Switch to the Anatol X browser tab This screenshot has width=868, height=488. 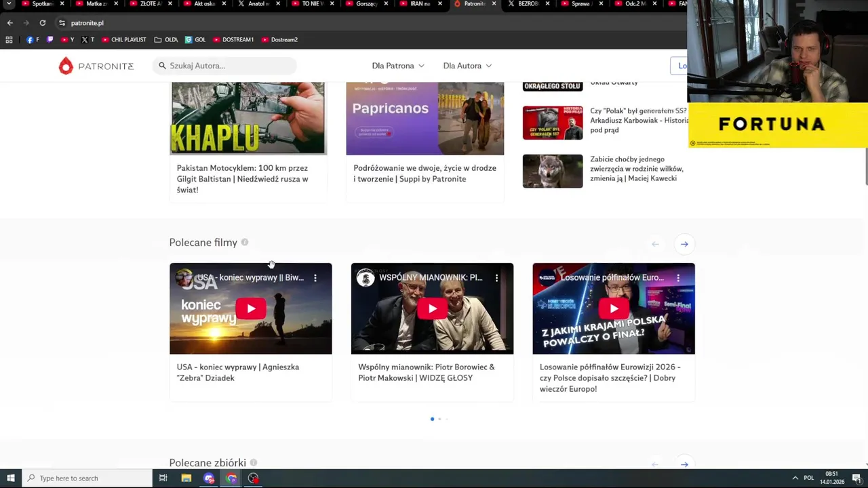[x=258, y=3]
